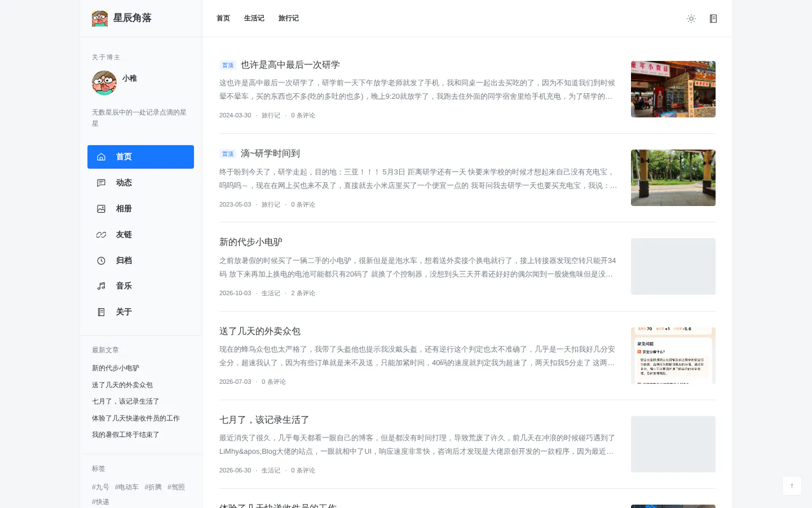Image resolution: width=812 pixels, height=508 pixels.
Task: Toggle the light/dark theme sun icon
Action: (x=691, y=19)
